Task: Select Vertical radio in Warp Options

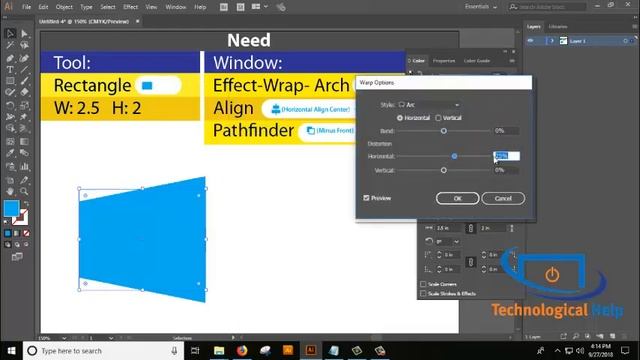Action: tap(438, 118)
